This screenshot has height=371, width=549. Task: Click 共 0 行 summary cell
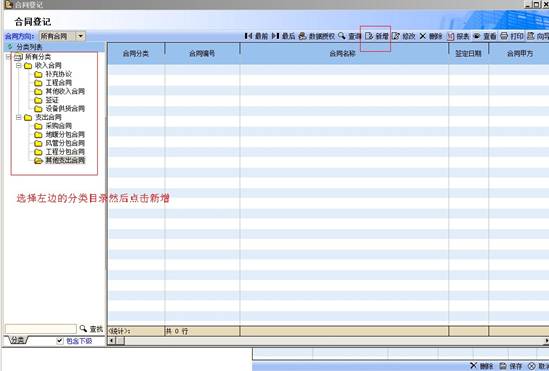click(x=202, y=331)
